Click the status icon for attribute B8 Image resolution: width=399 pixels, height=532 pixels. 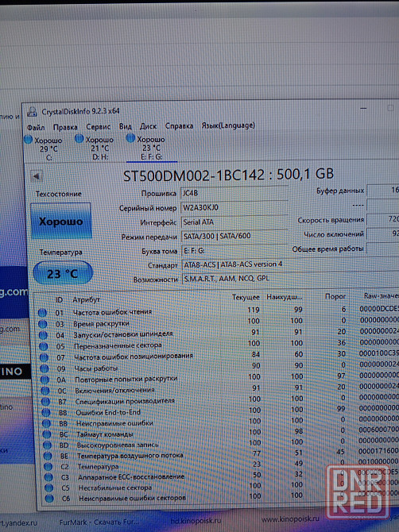click(x=46, y=413)
